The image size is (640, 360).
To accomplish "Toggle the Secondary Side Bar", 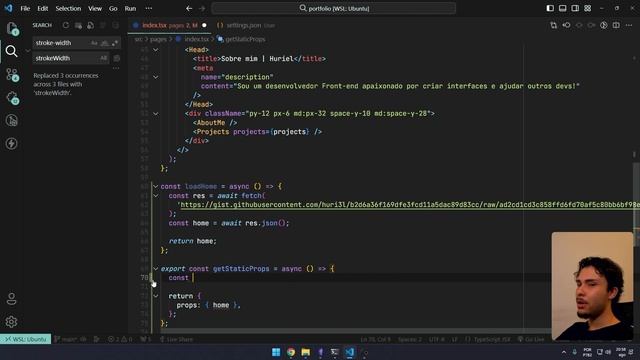I will point(575,8).
